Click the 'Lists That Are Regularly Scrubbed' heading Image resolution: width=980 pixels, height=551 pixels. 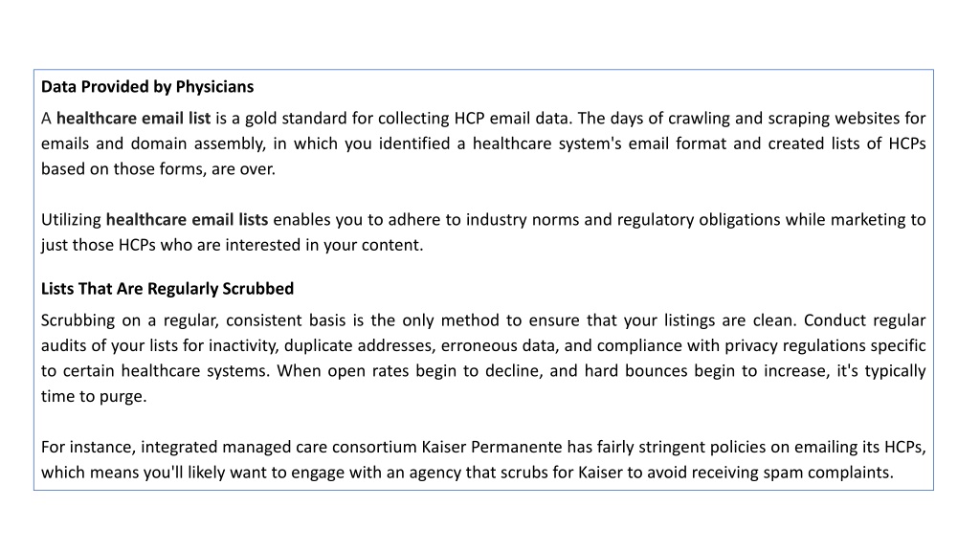(167, 289)
